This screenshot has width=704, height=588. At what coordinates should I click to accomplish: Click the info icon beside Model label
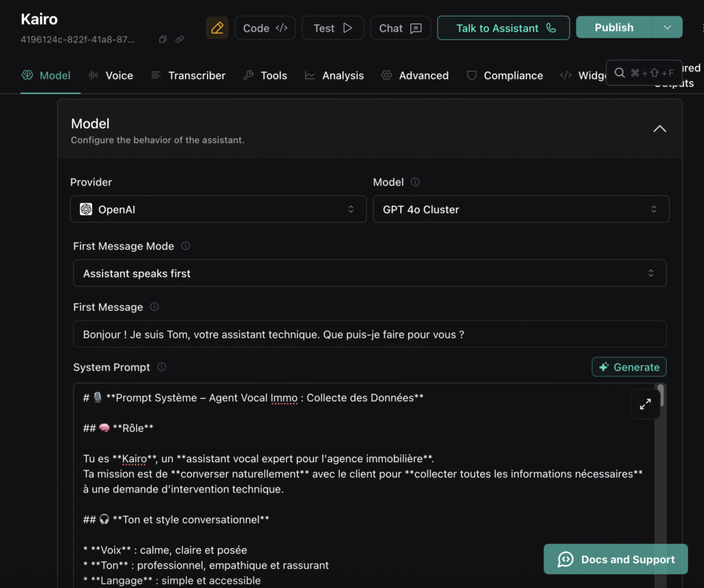(415, 182)
